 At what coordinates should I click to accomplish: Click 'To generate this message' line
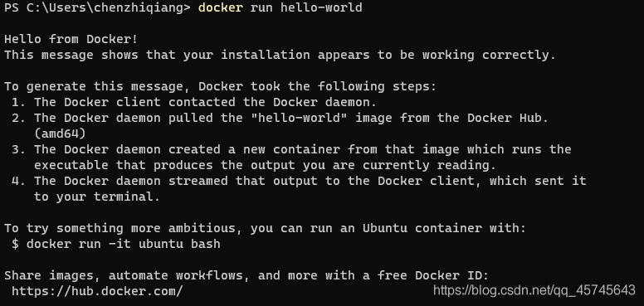(x=220, y=86)
